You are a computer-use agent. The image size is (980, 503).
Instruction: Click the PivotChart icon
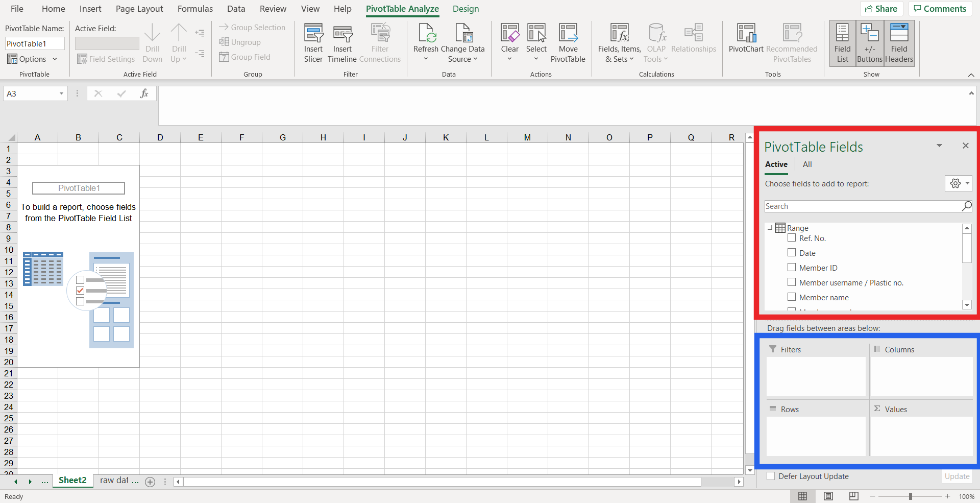[746, 34]
